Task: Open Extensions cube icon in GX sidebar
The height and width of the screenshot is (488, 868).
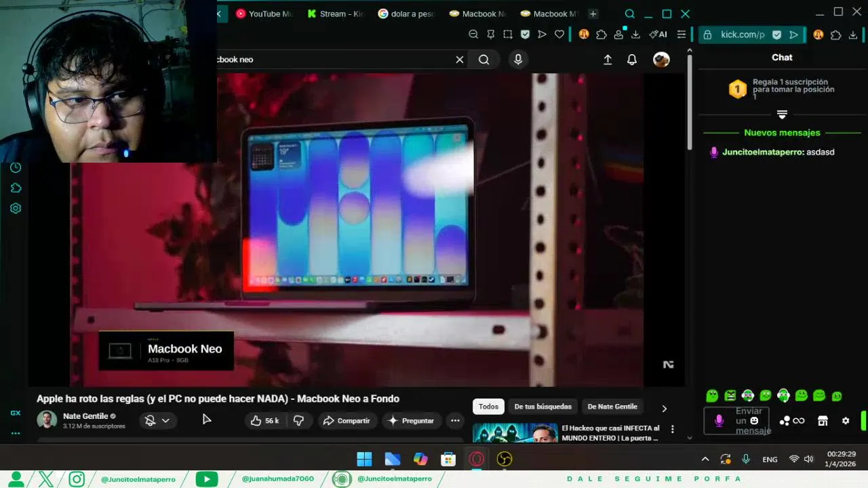Action: (x=16, y=188)
